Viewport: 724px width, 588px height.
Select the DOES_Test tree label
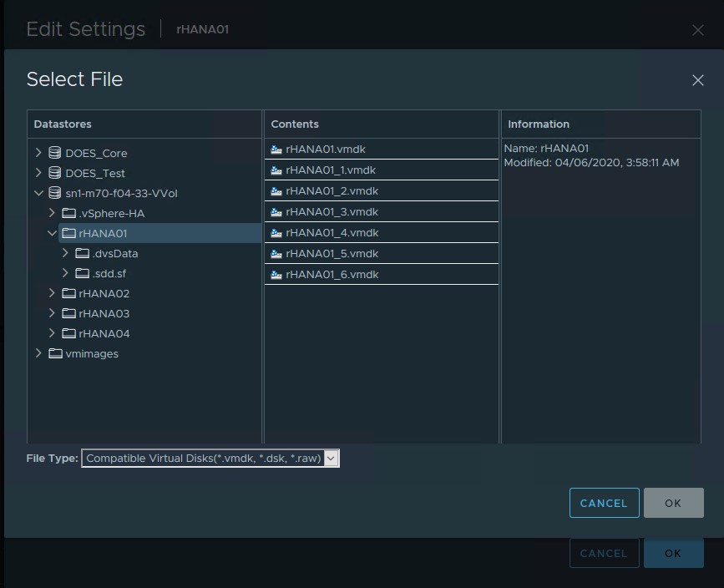pyautogui.click(x=95, y=173)
